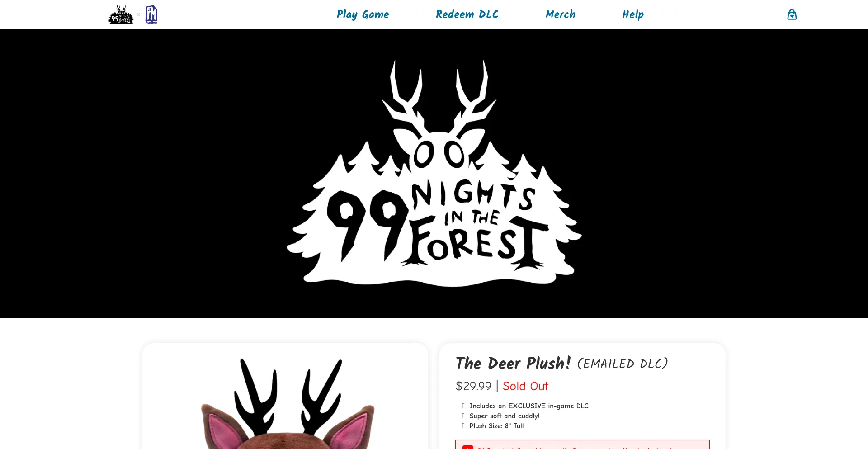Click the $29.99 price label

(x=473, y=386)
